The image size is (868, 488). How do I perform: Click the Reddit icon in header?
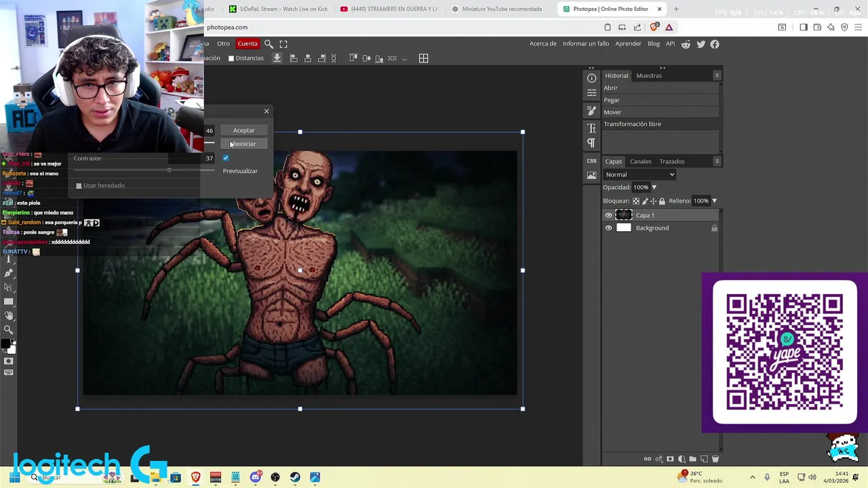(x=686, y=44)
